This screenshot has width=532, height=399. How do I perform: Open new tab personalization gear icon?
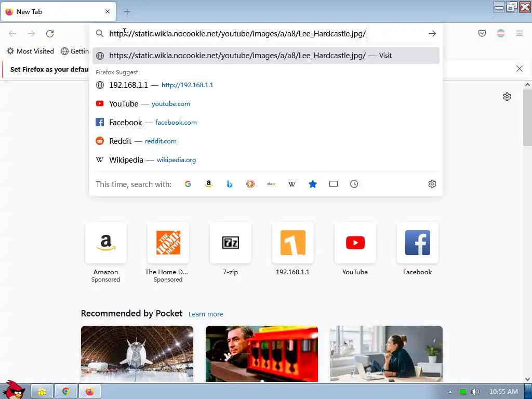click(507, 97)
